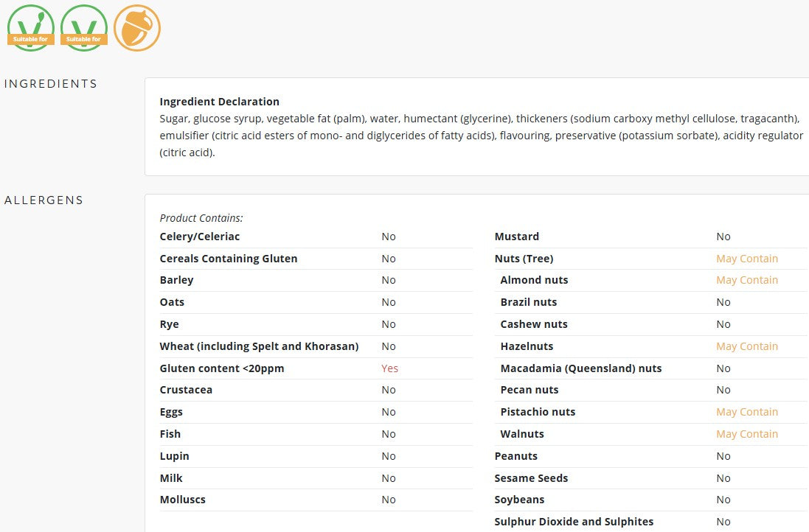The image size is (809, 532).
Task: Click the Sesame Seeds allergen label
Action: tap(531, 478)
